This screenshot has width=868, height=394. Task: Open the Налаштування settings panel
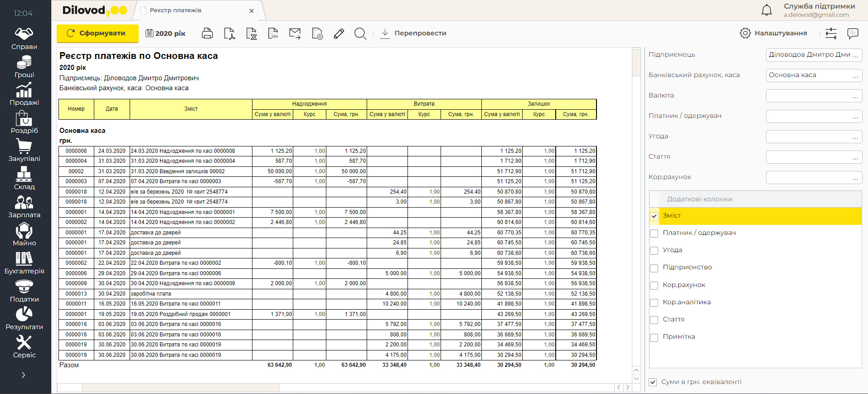pos(773,33)
